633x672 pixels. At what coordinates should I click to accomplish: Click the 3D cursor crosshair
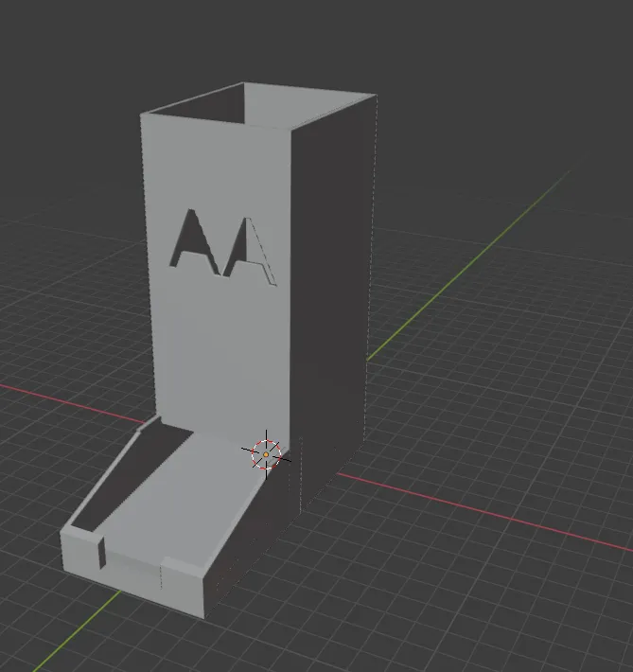coord(266,454)
